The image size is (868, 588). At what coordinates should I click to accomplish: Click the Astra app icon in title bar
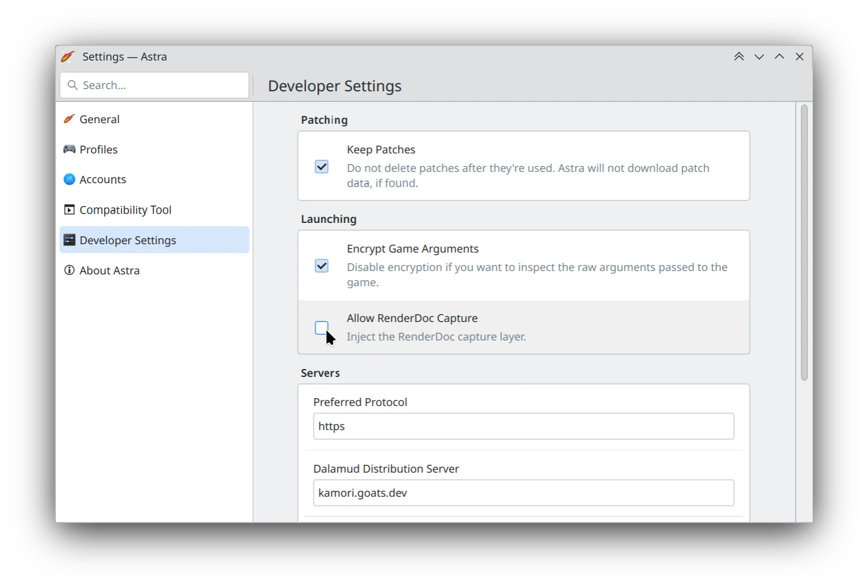[x=68, y=57]
